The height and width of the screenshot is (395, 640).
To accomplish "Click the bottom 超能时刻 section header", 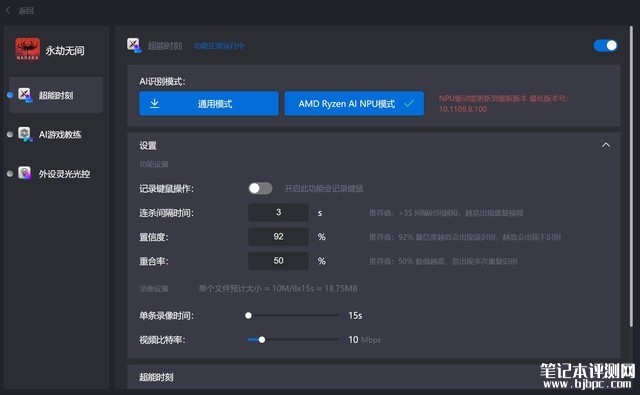I will tap(156, 377).
